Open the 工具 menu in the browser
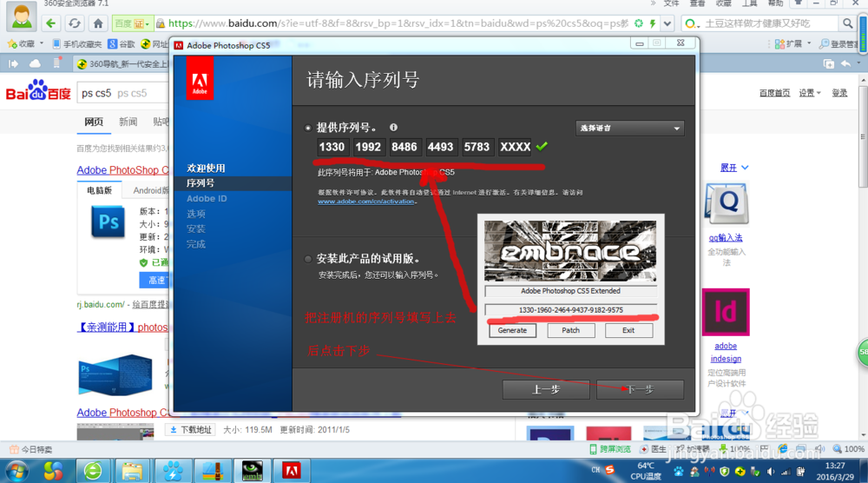Image resolution: width=868 pixels, height=483 pixels. tap(750, 3)
